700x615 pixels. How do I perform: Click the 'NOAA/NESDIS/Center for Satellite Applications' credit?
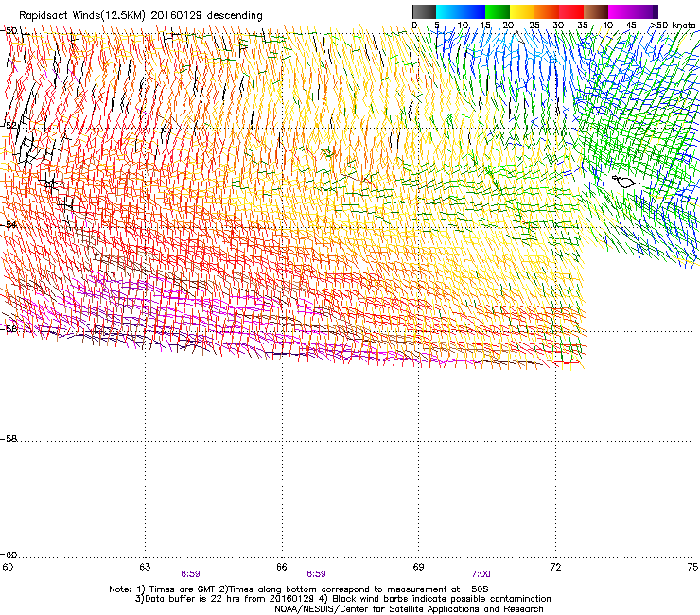point(409,609)
